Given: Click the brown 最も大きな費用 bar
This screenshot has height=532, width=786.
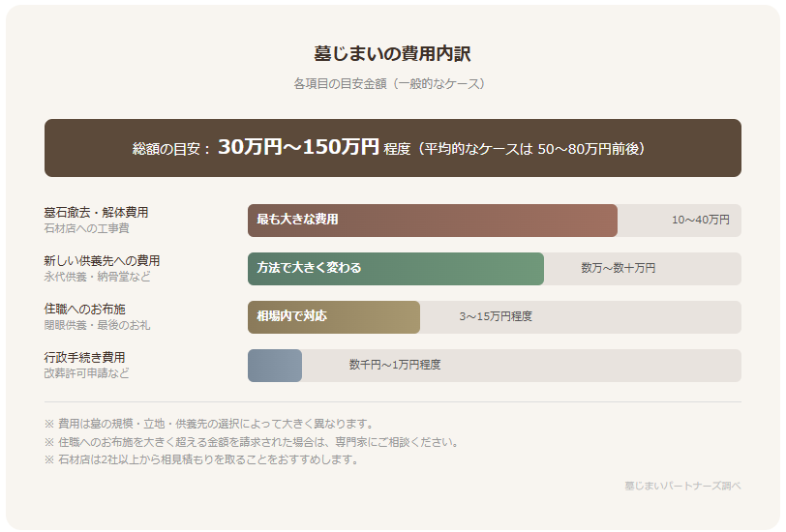Looking at the screenshot, I should (432, 221).
